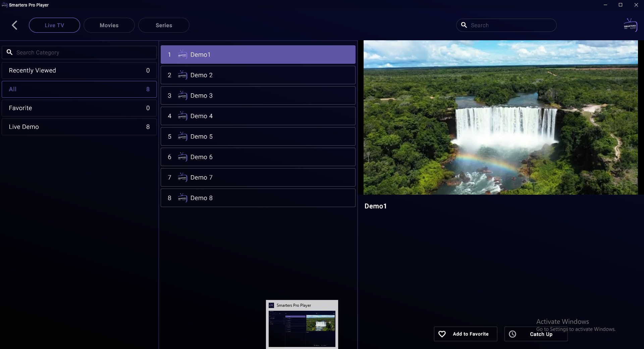Image resolution: width=644 pixels, height=349 pixels.
Task: Click the TV icon next to Demo 8
Action: click(x=182, y=198)
